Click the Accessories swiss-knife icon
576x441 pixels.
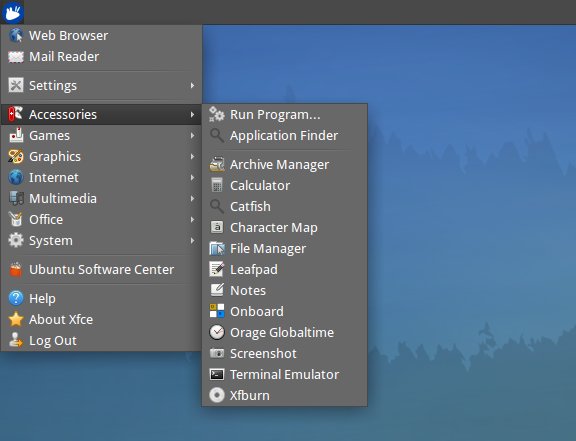pos(16,114)
